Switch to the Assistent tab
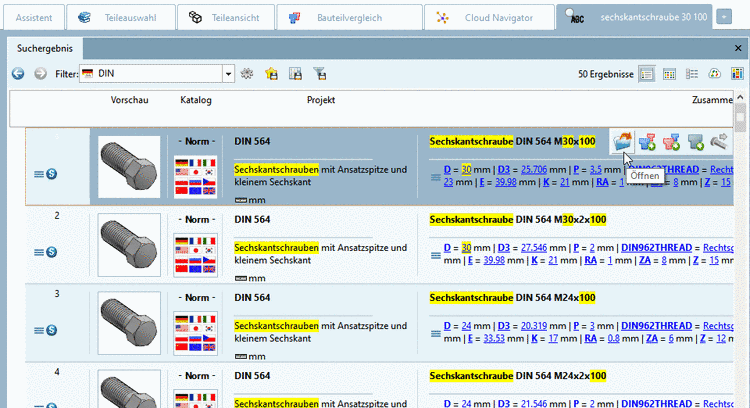The image size is (750, 408). tap(33, 18)
